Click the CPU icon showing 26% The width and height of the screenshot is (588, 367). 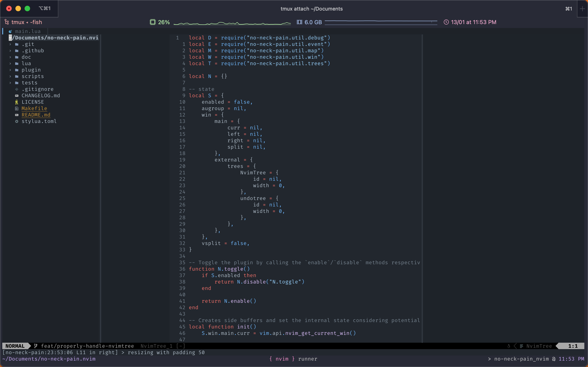153,22
